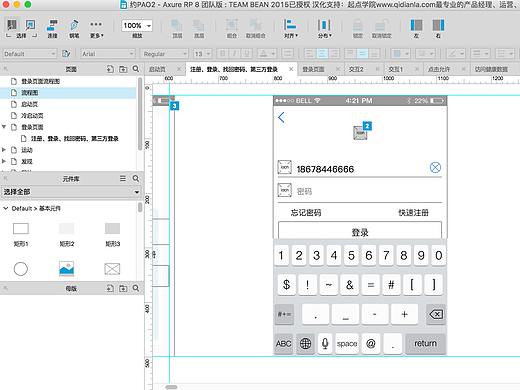Search masters in the masters panel
The width and height of the screenshot is (520, 390).
coord(136,288)
